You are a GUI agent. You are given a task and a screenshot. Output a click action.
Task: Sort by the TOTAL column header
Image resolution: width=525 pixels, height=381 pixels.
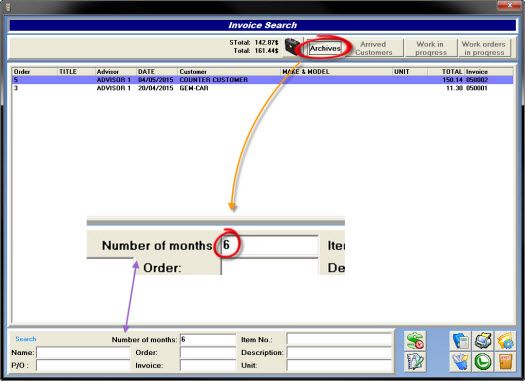446,72
